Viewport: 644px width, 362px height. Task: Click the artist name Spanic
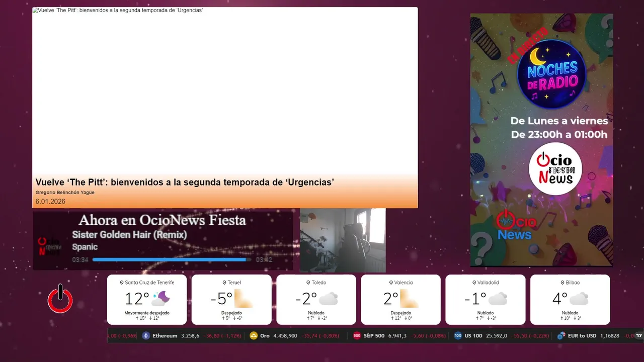click(85, 247)
